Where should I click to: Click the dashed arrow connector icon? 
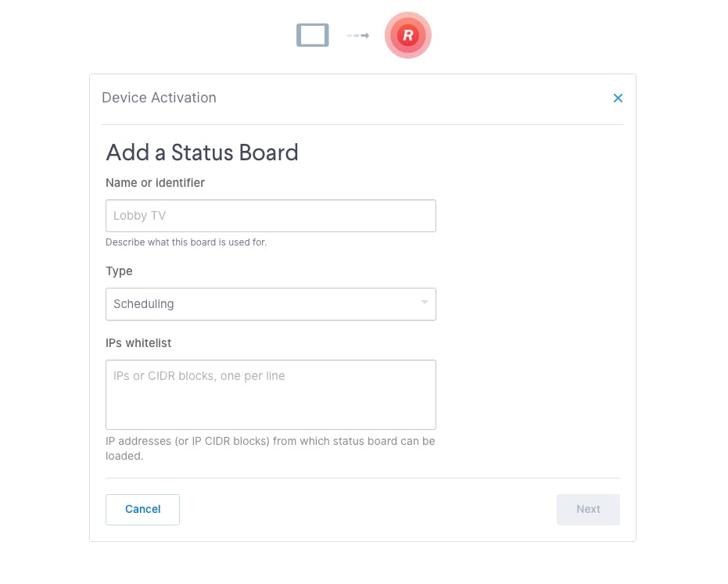pyautogui.click(x=358, y=36)
